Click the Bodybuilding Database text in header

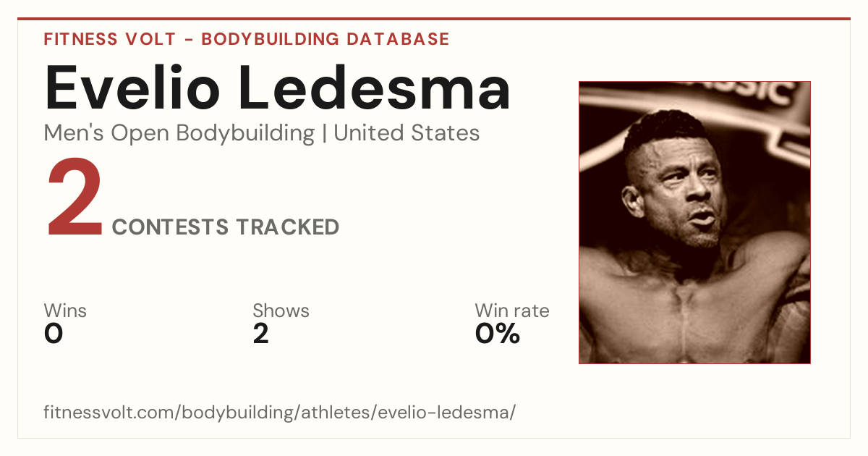(325, 39)
